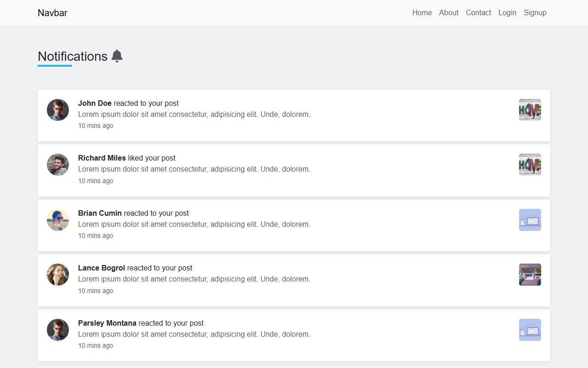This screenshot has height=368, width=588.
Task: Open the About page
Action: [448, 12]
